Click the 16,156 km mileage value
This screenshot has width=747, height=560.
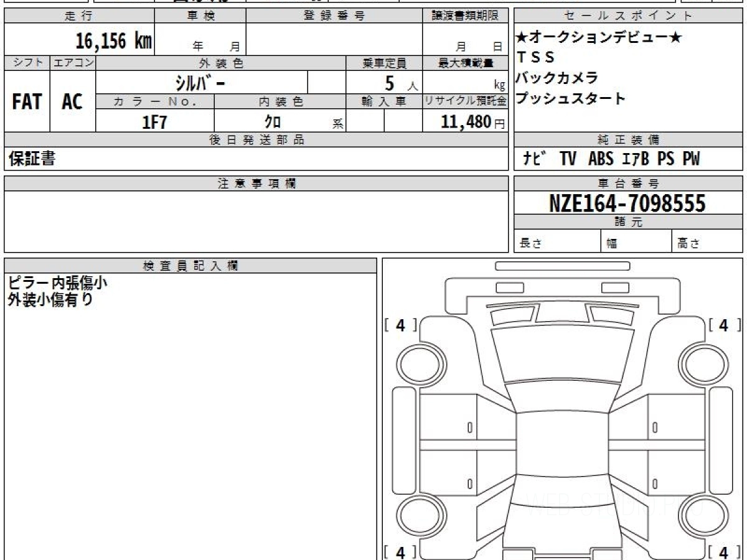click(x=113, y=41)
